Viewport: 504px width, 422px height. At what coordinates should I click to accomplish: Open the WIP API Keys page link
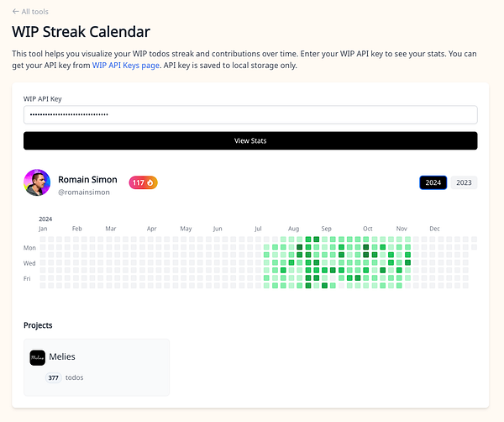point(125,66)
